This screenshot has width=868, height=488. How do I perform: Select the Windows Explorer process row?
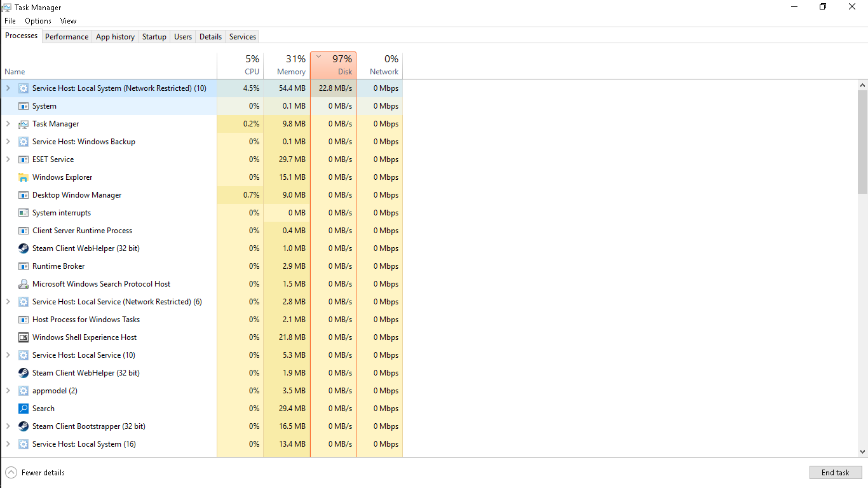(x=202, y=177)
